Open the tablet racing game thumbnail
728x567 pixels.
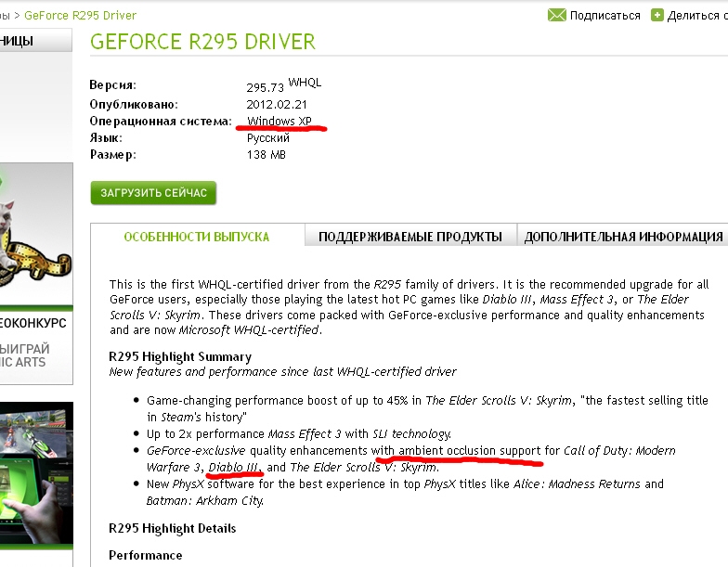[x=36, y=472]
